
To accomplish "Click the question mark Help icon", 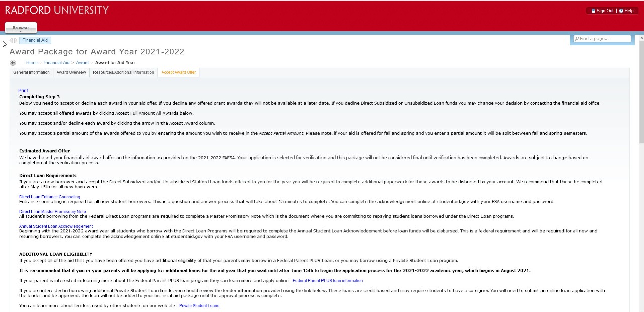I will (621, 11).
